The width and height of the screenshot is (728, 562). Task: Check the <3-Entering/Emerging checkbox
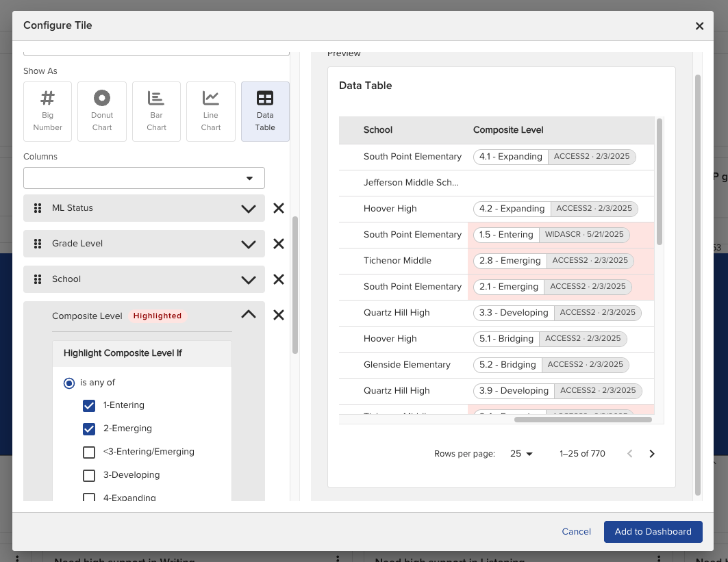click(88, 452)
